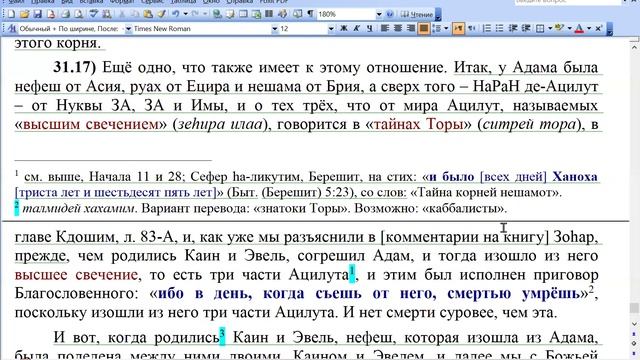Image resolution: width=640 pixels, height=360 pixels.
Task: Set right-to-left text direction
Action: pyautogui.click(x=471, y=28)
